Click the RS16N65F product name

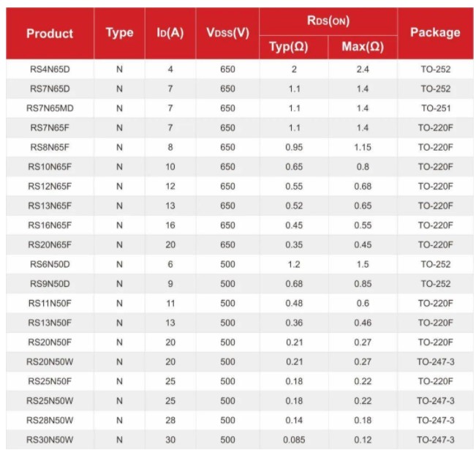tap(50, 225)
